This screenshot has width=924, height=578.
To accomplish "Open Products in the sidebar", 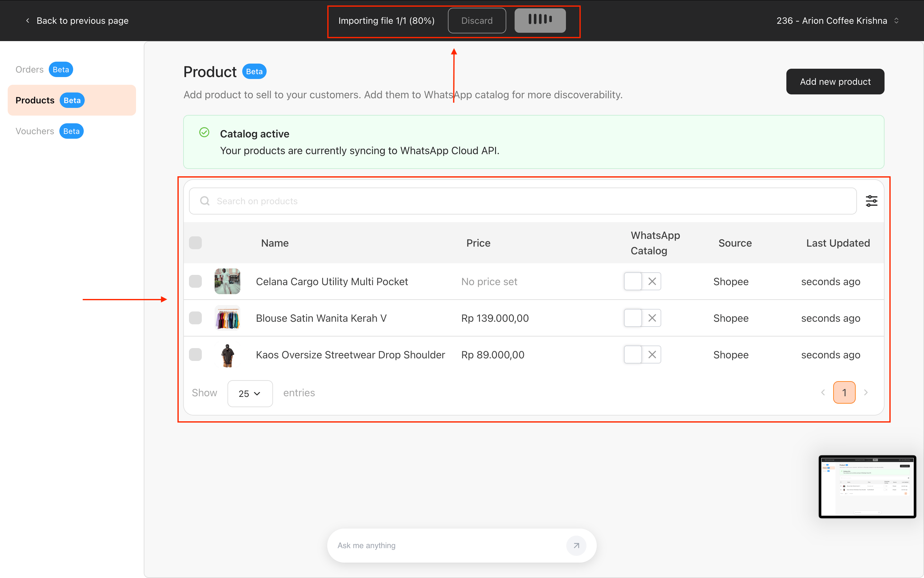I will coord(72,100).
